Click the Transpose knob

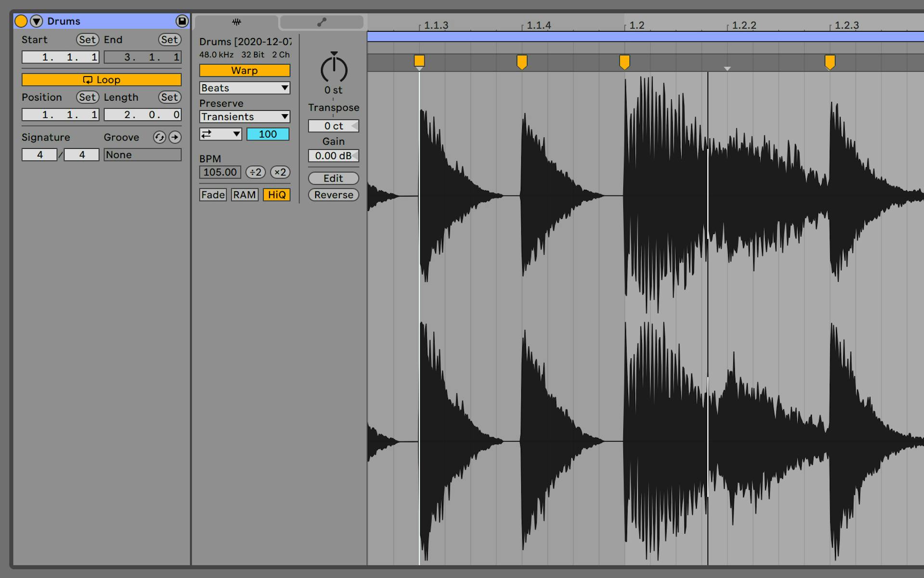(x=334, y=69)
